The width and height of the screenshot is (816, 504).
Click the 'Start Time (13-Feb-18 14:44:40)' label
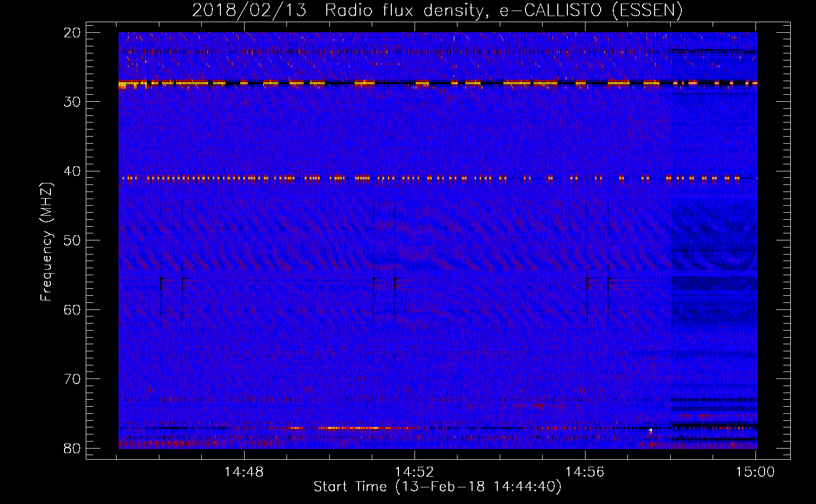437,487
